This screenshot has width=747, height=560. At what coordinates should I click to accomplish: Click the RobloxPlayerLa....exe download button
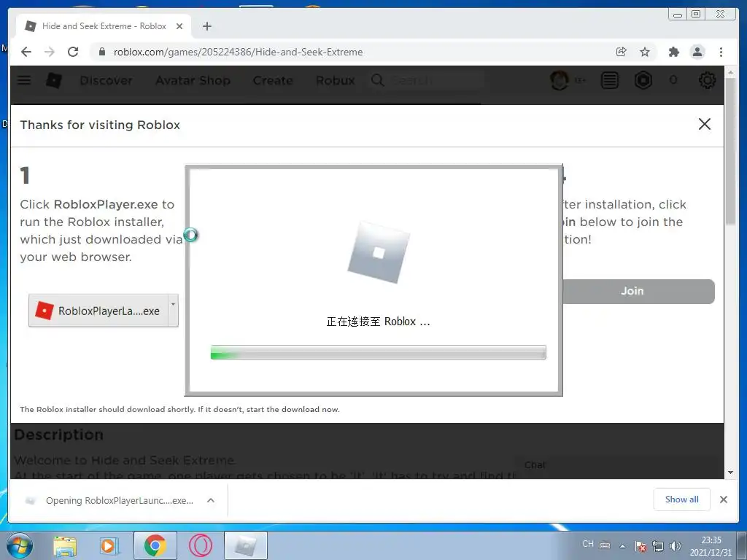click(98, 311)
